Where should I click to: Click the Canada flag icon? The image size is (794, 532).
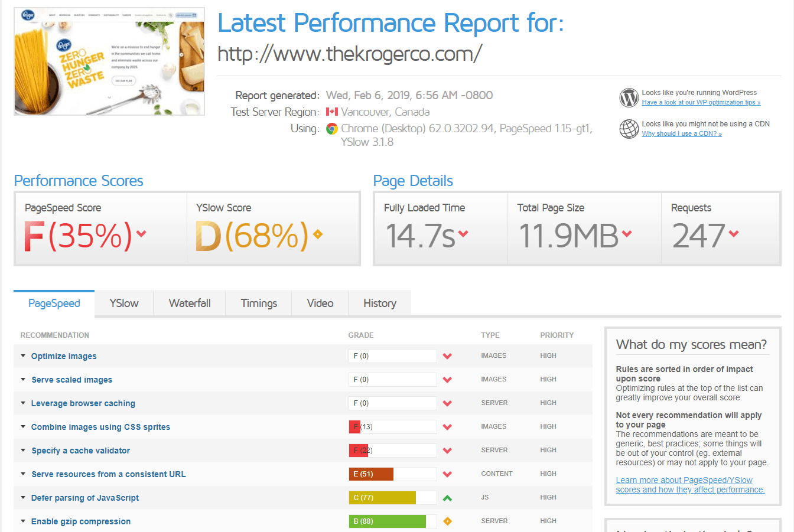coord(332,112)
